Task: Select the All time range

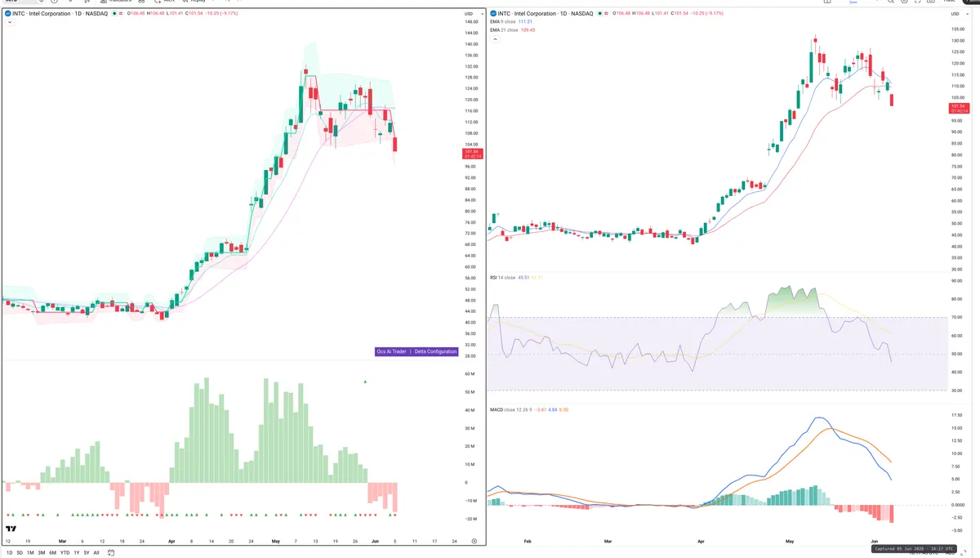Action: (96, 552)
